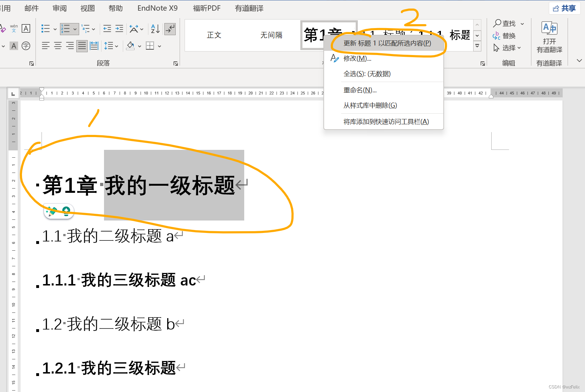Click the pencil writing assistant floating icon
Image resolution: width=585 pixels, height=392 pixels.
[51, 211]
